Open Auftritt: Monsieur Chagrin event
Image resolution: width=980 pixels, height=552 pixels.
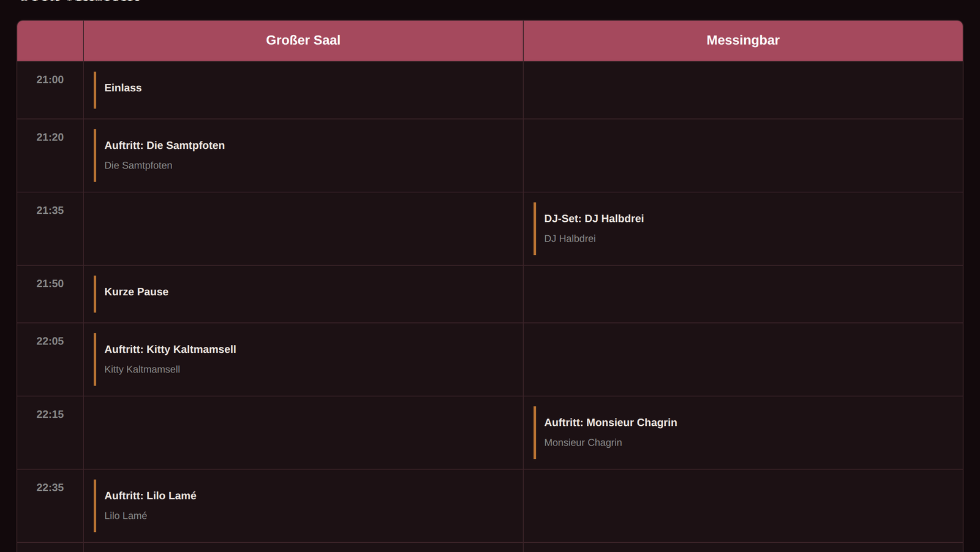pyautogui.click(x=743, y=433)
